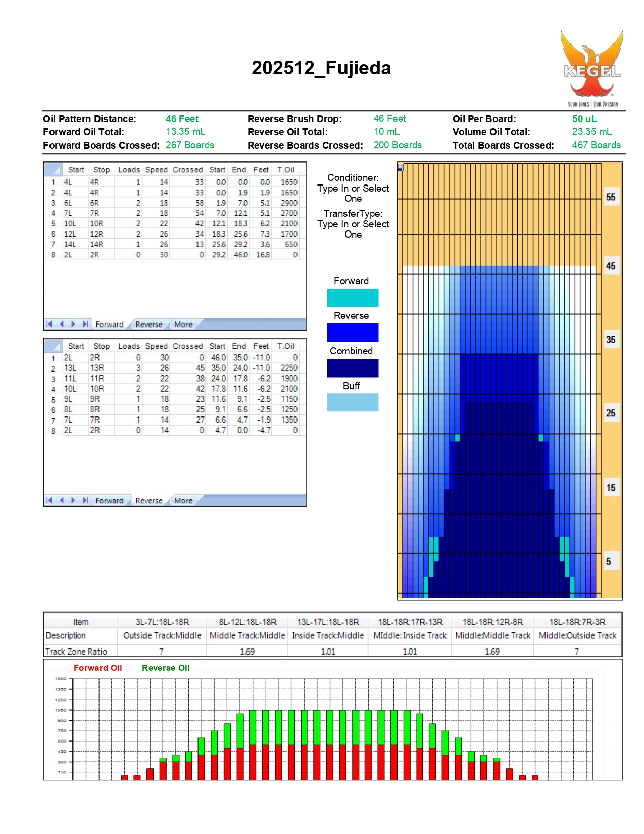Click the 45 feet marker on lane graph
Viewport: 644px width, 834px height.
coord(611,266)
